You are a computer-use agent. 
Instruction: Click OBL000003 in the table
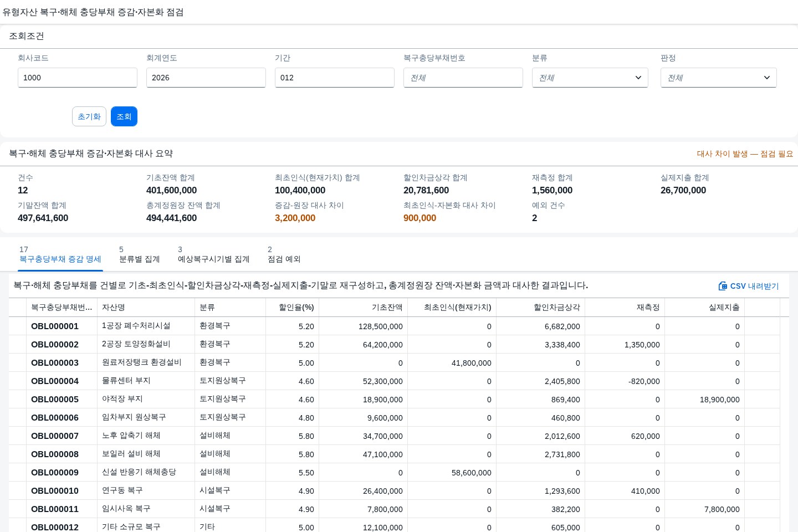(55, 363)
